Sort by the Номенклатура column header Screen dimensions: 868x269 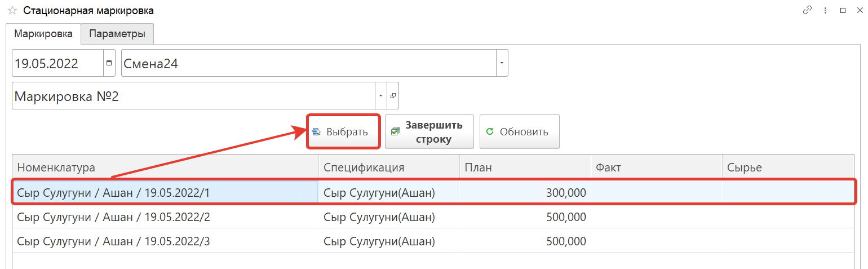point(165,167)
